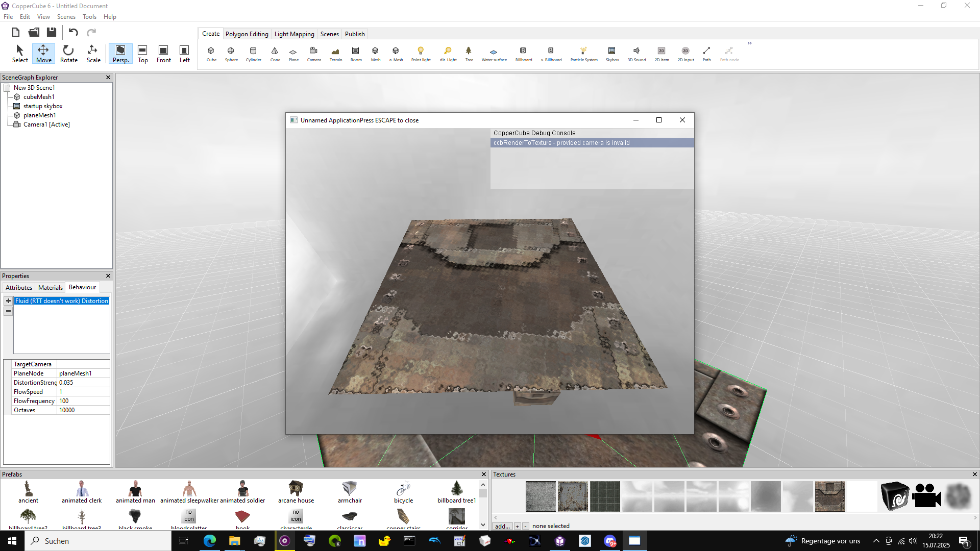Select cubeMesh1 in SceneGraph Explorer
The height and width of the screenshot is (551, 980).
(x=38, y=97)
